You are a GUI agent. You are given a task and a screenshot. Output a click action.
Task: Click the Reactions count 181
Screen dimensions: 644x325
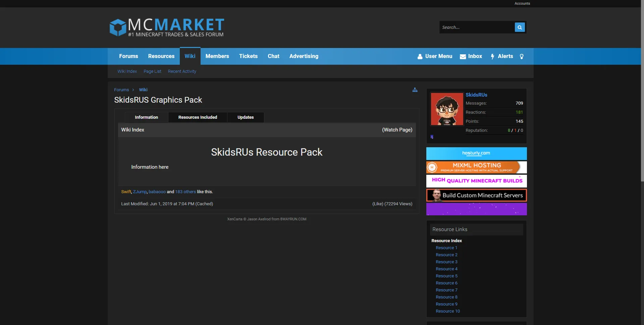[519, 112]
